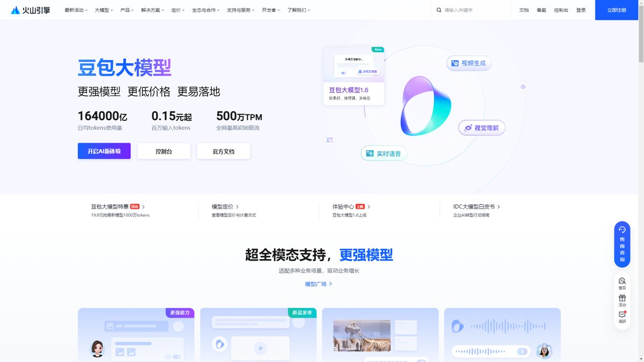Click the 0.15元起 price text
This screenshot has width=644, height=362.
coord(172,116)
